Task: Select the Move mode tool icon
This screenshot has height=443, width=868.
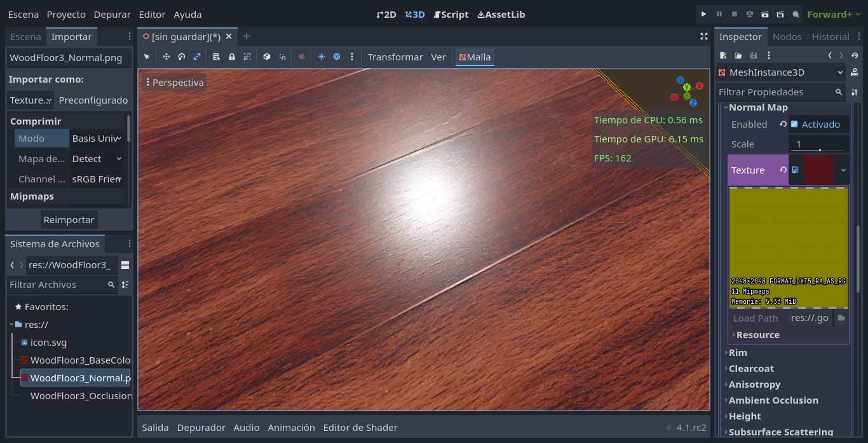Action: [166, 57]
